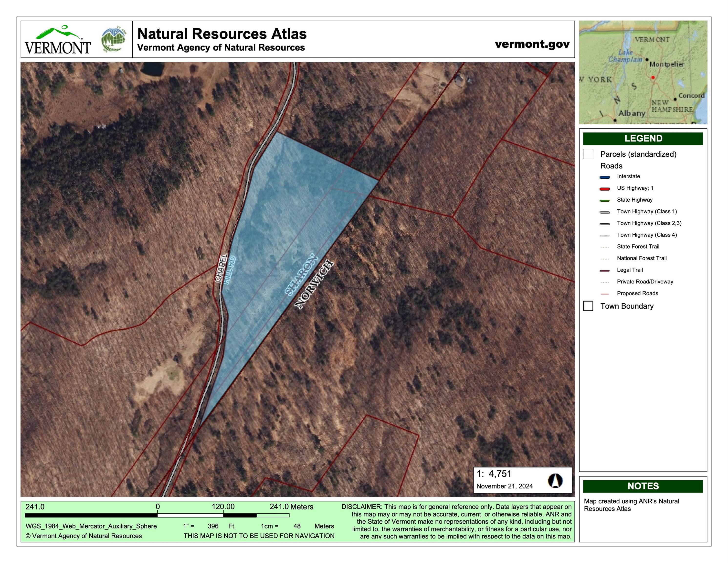
Task: Click the Interstate road legend symbol
Action: (x=604, y=177)
